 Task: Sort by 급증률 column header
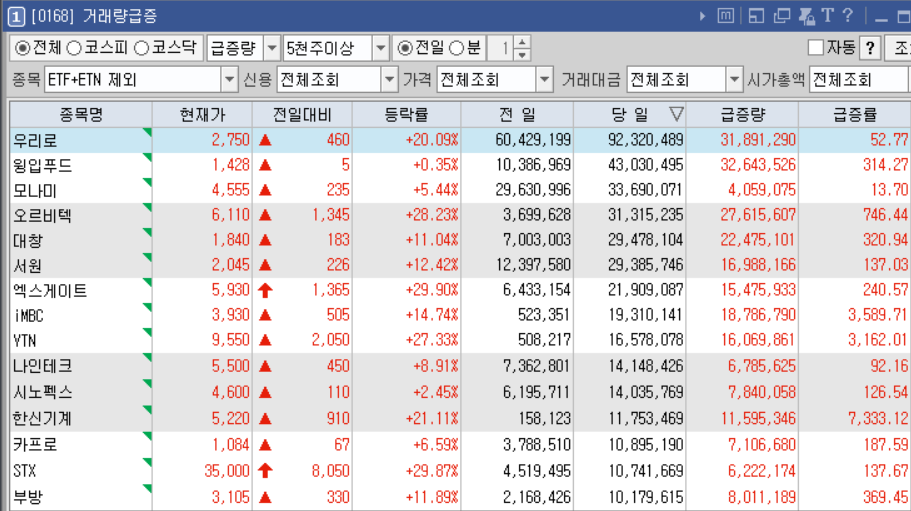[855, 114]
